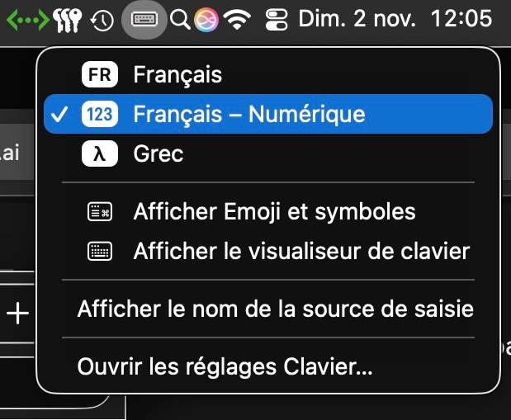Open the Wi-Fi status menu

[238, 20]
